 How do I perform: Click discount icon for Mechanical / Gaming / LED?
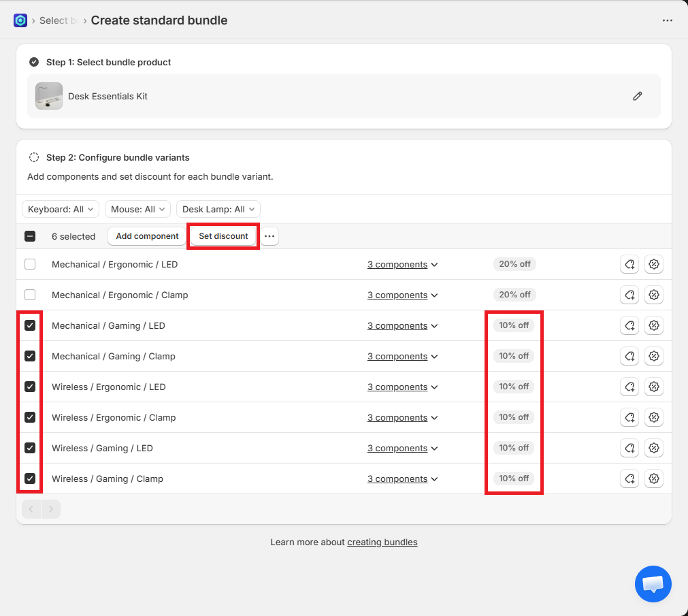click(654, 325)
